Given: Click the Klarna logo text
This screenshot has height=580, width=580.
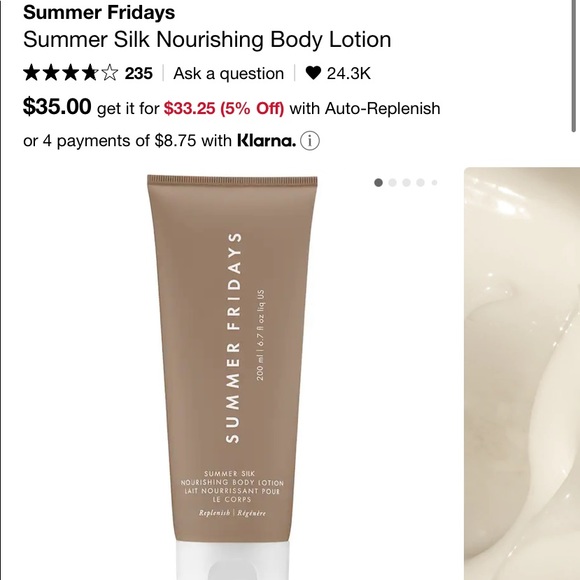Looking at the screenshot, I should point(266,141).
